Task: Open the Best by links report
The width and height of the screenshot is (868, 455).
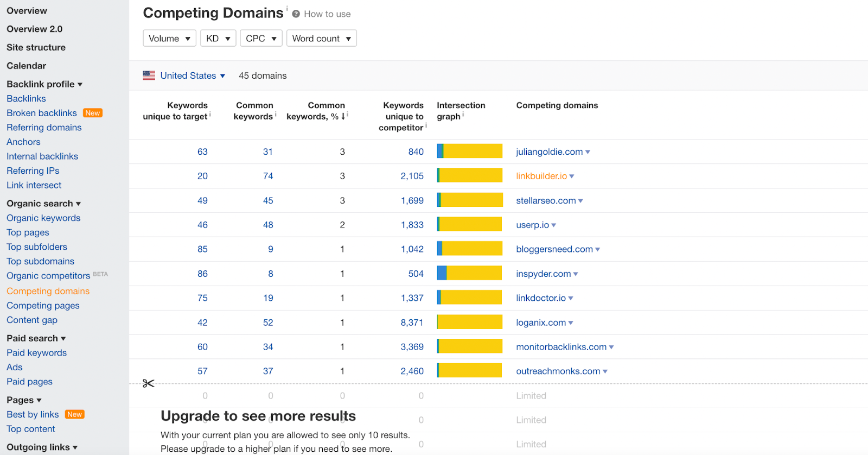Action: pos(33,415)
